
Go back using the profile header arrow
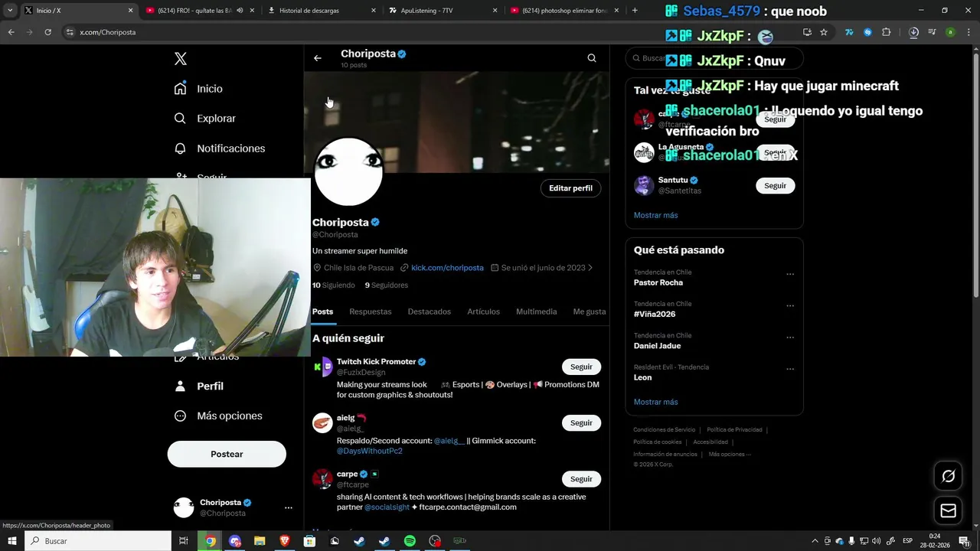pos(318,58)
